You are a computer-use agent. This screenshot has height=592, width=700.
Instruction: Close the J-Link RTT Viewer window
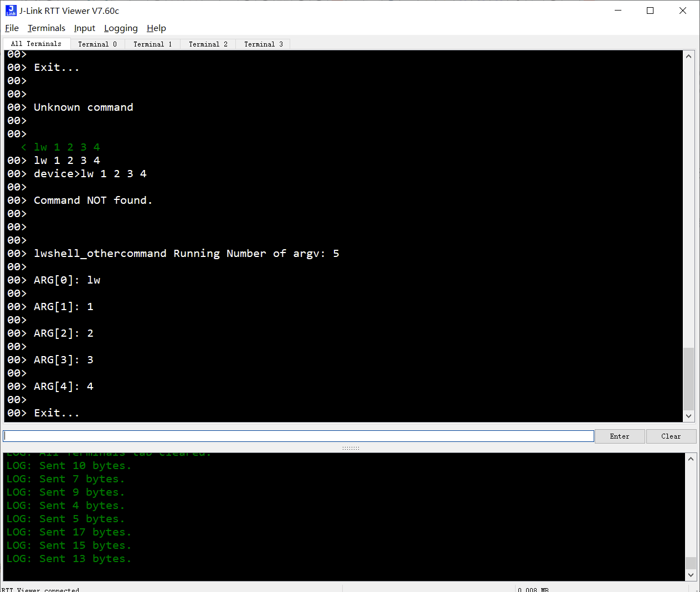point(683,11)
